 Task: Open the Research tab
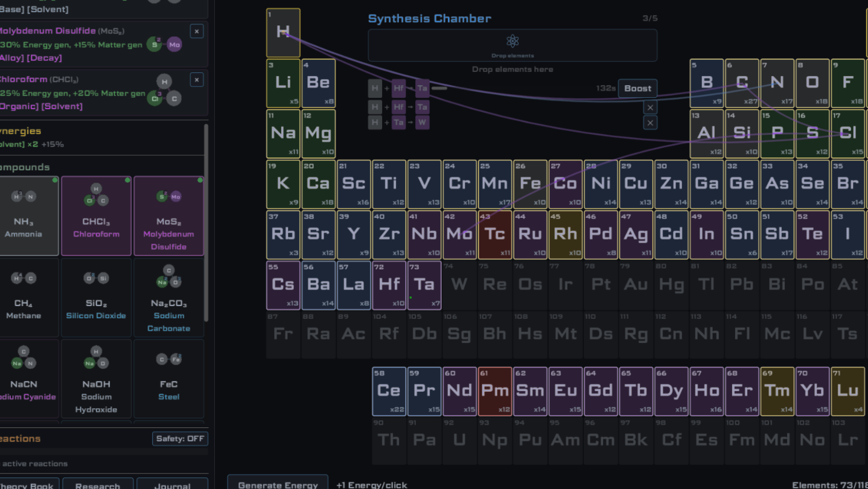click(x=98, y=484)
